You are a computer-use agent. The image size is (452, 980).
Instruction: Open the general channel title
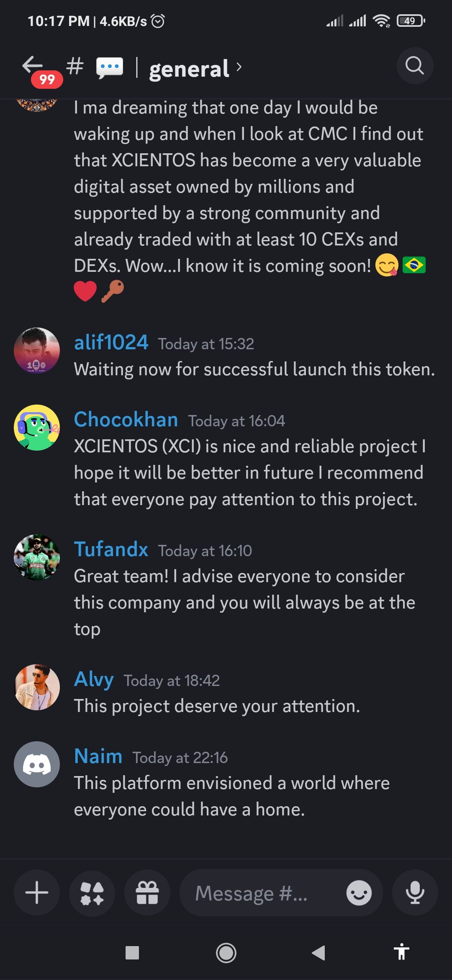tap(189, 69)
